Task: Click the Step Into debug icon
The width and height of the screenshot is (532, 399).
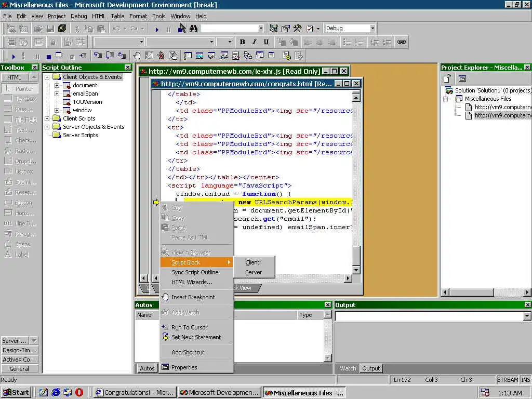Action: point(98,55)
